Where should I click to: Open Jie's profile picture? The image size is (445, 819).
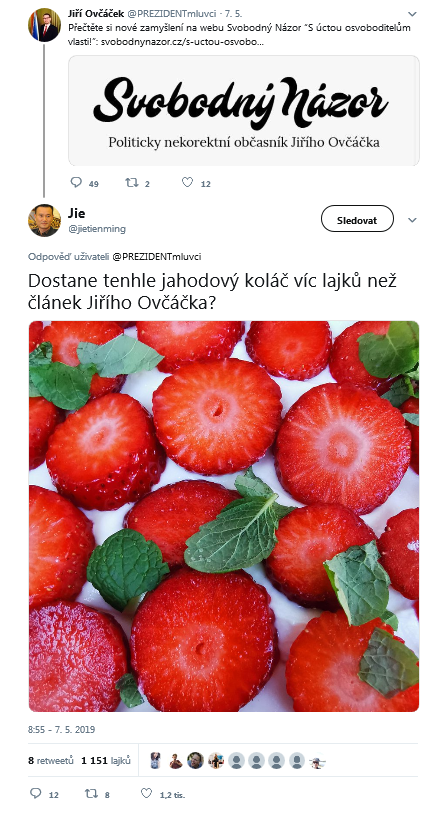[44, 220]
